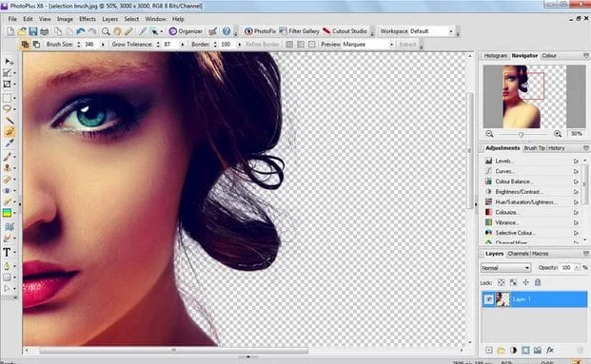
Task: Click the Copy icon in the toolbar
Action: pyautogui.click(x=58, y=31)
